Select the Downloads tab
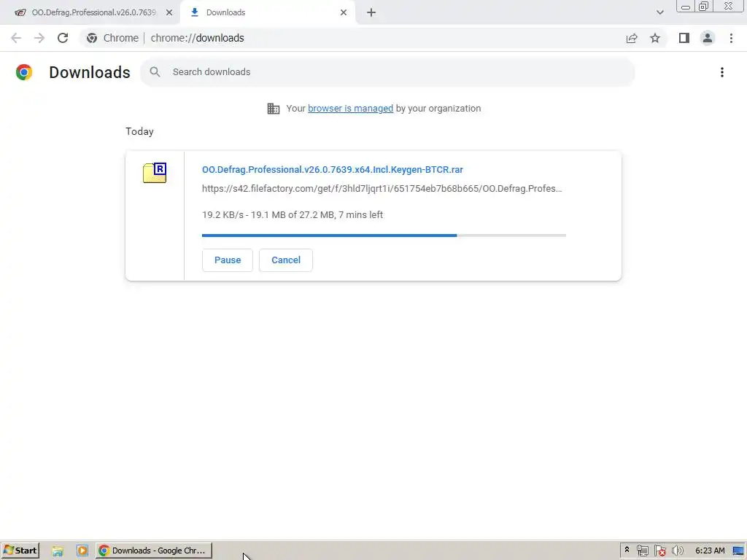Screen dimensions: 747x560 [267, 12]
